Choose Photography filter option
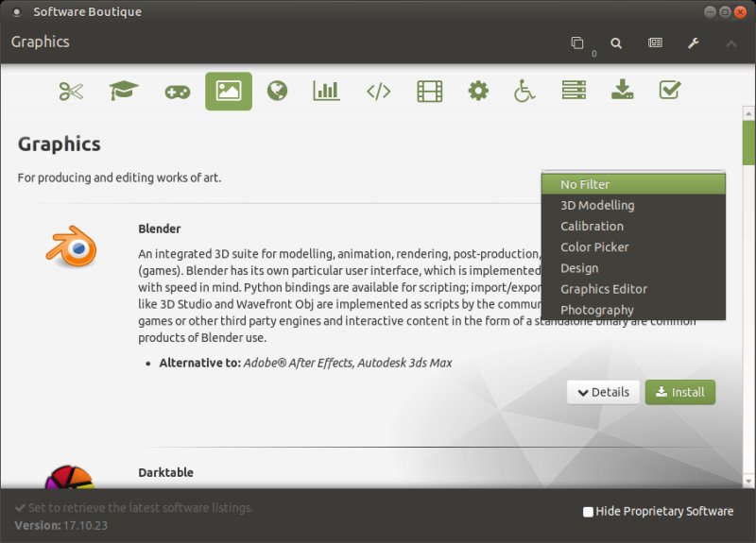Image resolution: width=756 pixels, height=543 pixels. tap(633, 310)
